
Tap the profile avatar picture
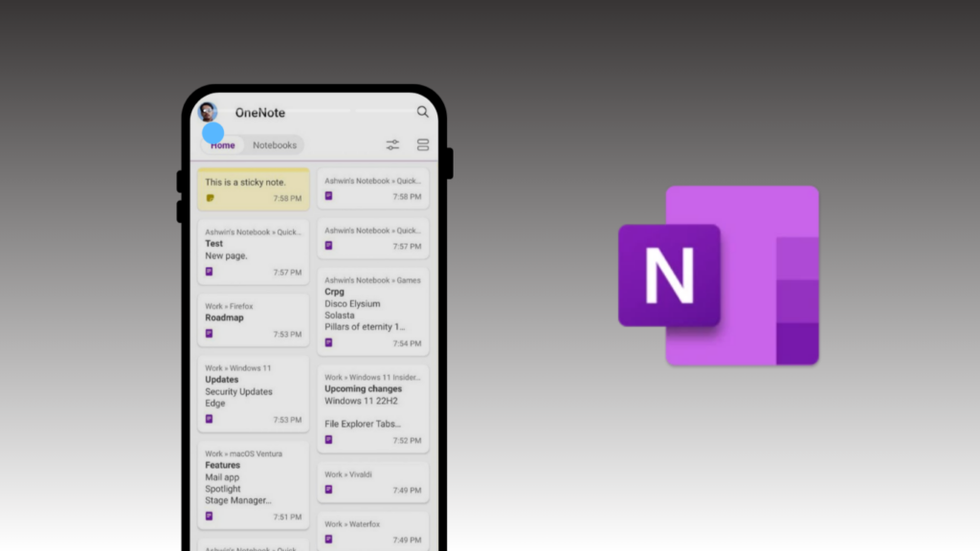pos(208,112)
